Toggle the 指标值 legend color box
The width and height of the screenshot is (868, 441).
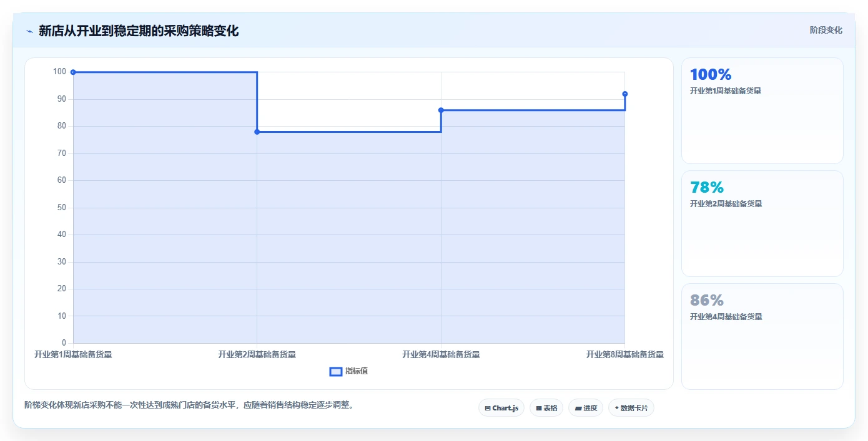pos(336,371)
